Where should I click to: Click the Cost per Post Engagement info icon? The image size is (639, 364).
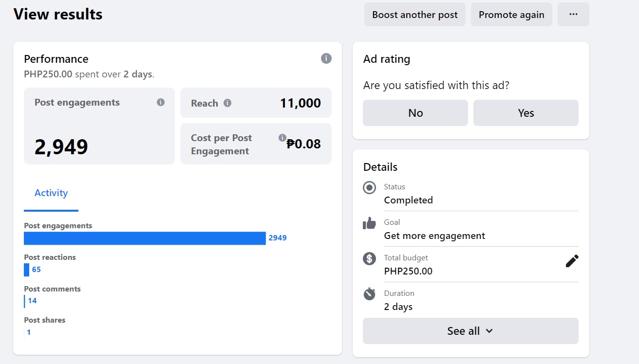pos(282,138)
